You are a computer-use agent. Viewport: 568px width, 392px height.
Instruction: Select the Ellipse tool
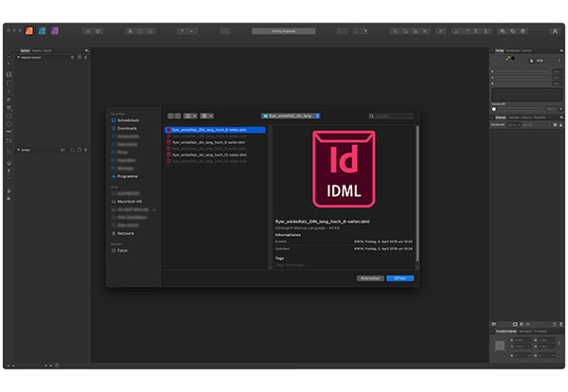click(9, 124)
